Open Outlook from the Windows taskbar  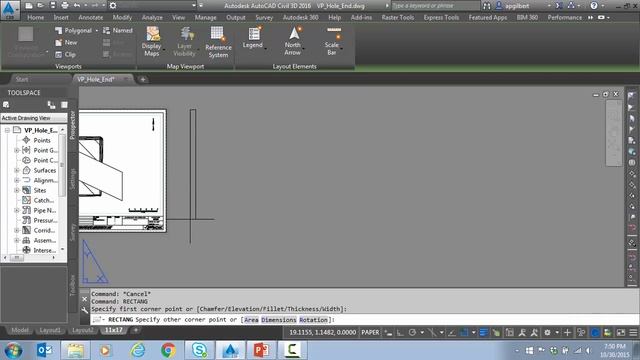[44, 350]
